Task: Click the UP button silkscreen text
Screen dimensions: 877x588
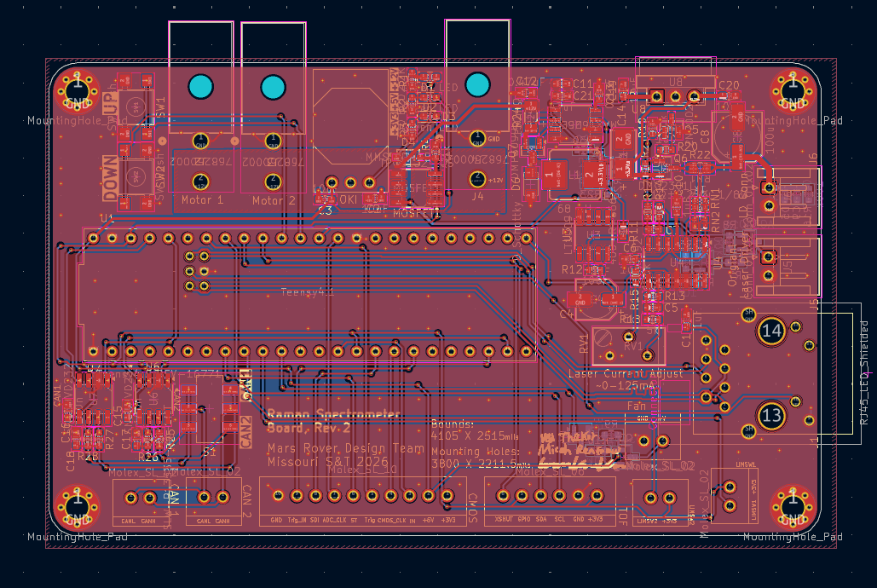Action: 109,104
